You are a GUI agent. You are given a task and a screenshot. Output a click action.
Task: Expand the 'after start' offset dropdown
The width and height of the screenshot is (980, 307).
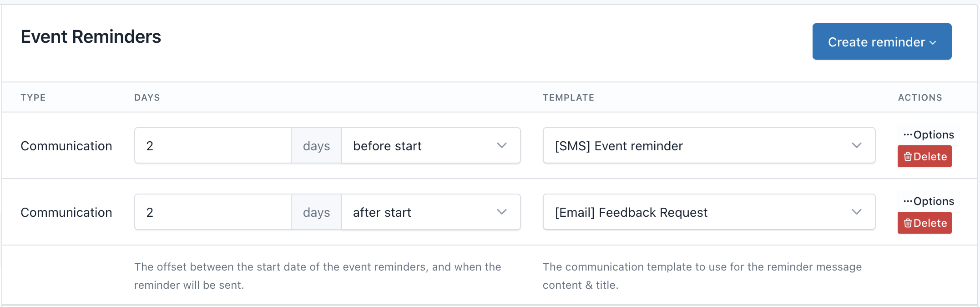(431, 212)
